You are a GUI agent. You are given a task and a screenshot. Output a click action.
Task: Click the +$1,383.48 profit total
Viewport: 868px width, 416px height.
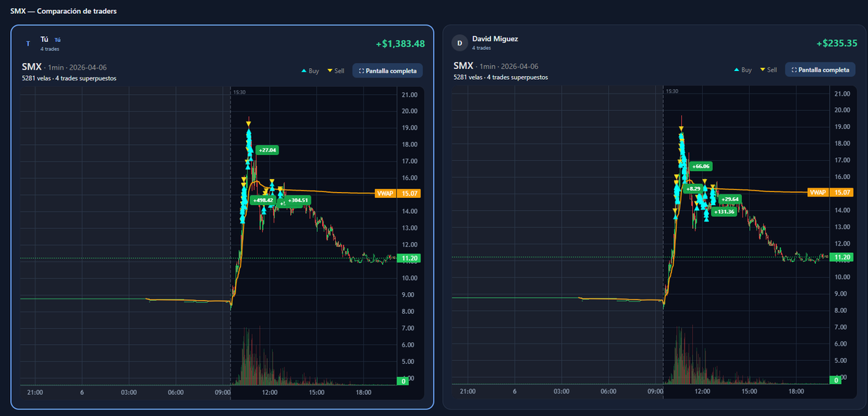click(x=400, y=43)
